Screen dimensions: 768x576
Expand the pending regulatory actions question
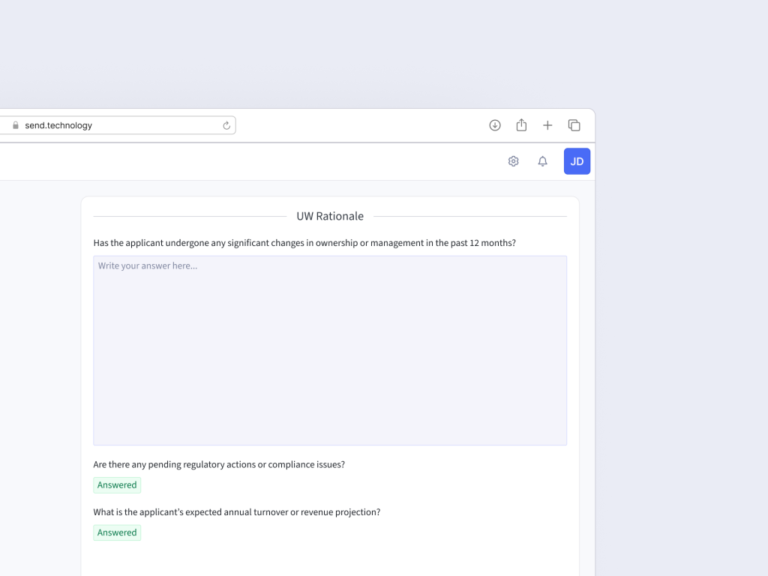pyautogui.click(x=219, y=464)
